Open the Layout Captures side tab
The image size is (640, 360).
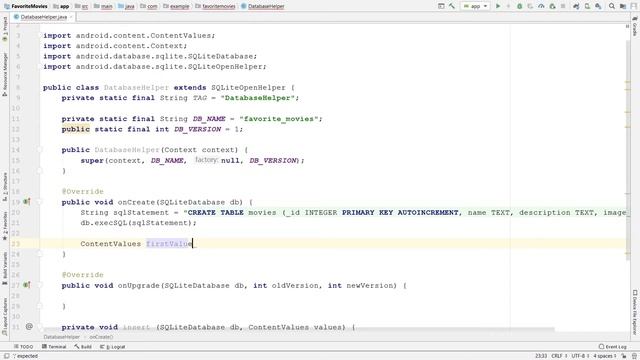5,317
